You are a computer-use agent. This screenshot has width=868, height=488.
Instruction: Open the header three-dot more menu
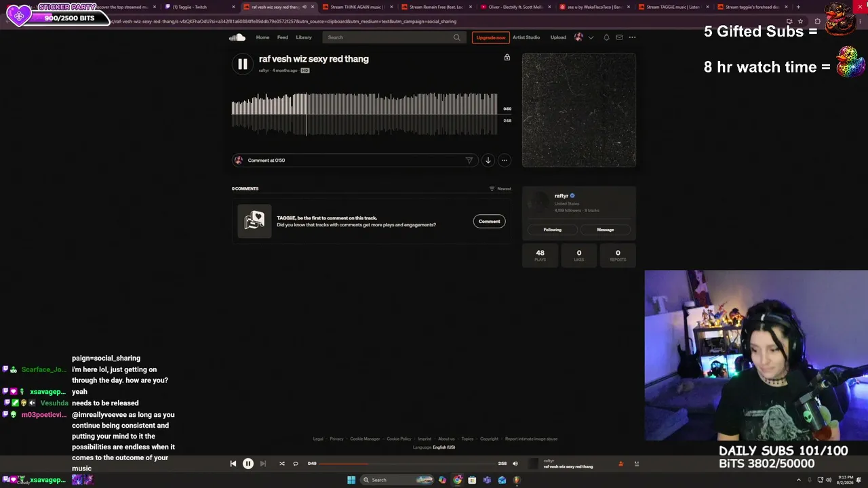pos(632,37)
